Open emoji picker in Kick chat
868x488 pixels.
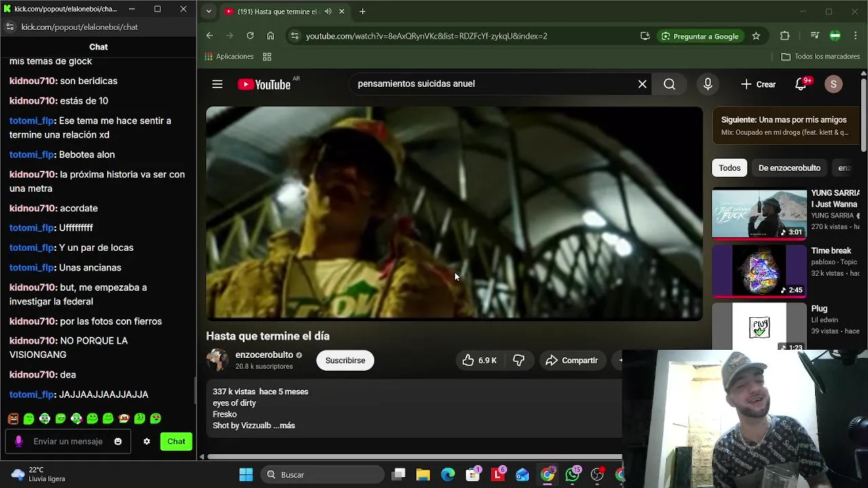coord(118,441)
